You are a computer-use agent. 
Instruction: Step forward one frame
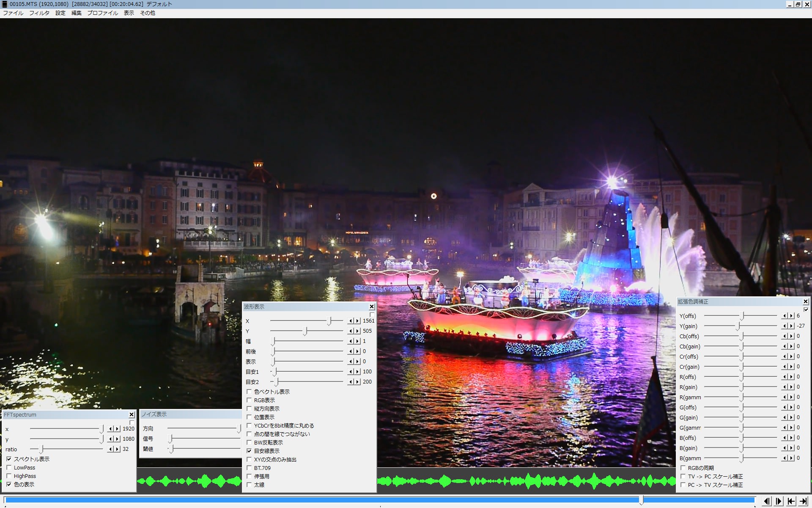point(779,501)
